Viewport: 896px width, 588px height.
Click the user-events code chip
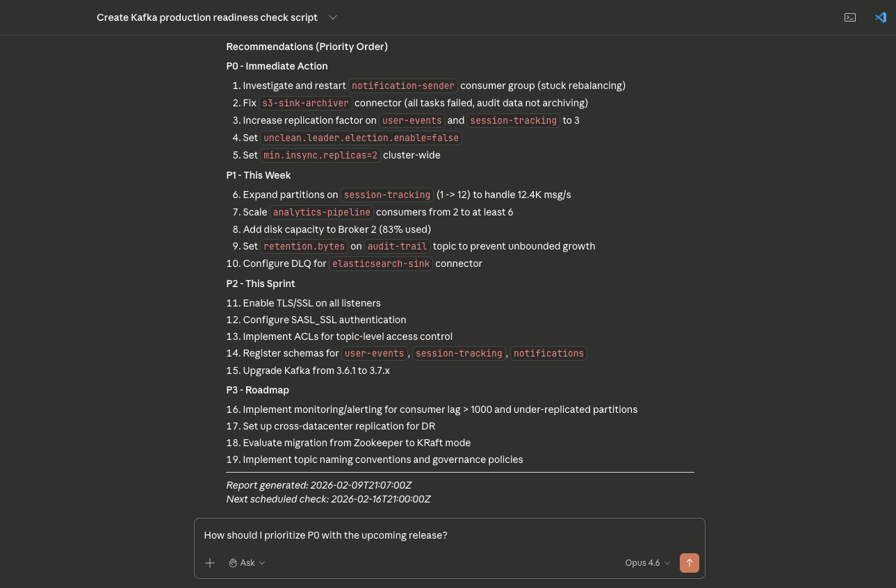click(x=412, y=120)
